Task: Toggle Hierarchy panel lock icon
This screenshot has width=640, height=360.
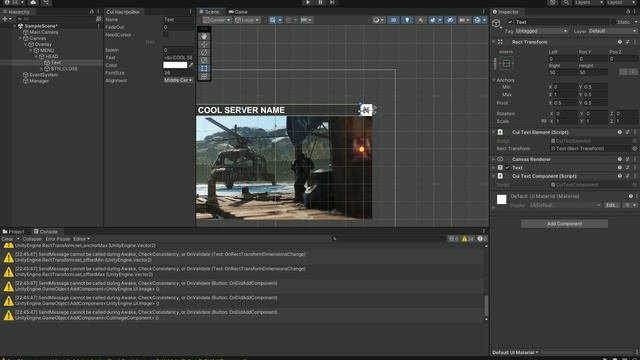Action: (x=91, y=12)
